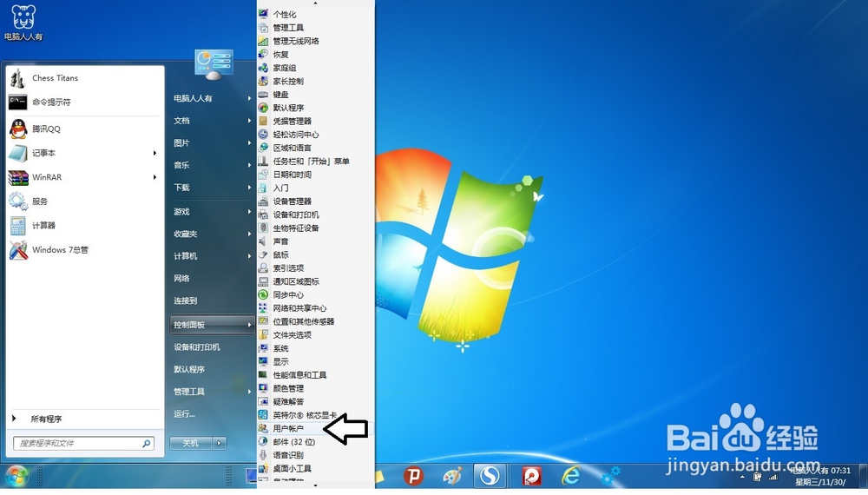The width and height of the screenshot is (868, 495).
Task: Open Internet Explorer from the taskbar
Action: [x=571, y=476]
